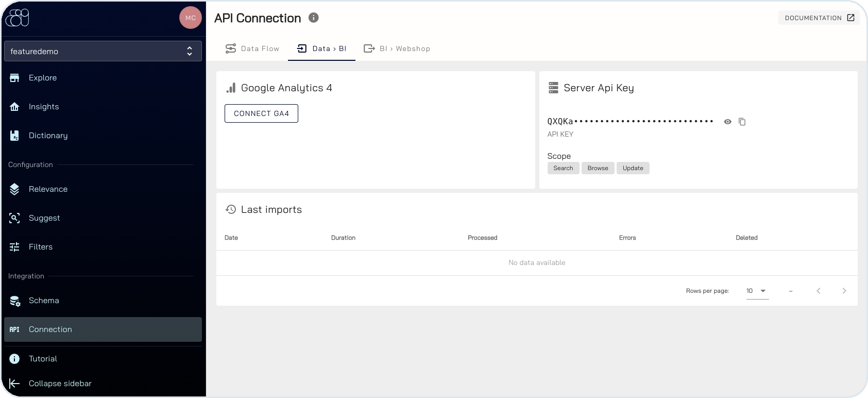Open the Schema integration page
Viewport: 868px width, 398px height.
103,301
